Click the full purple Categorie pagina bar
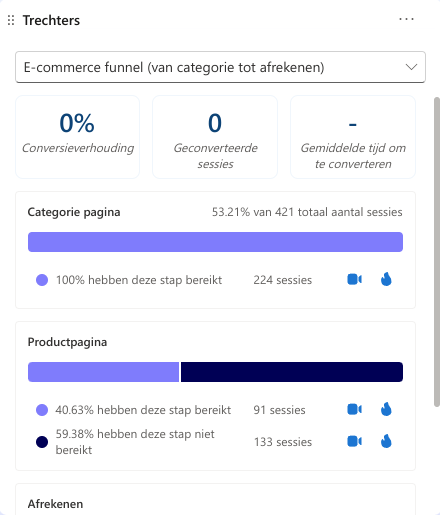Viewport: 440px width, 515px height. (x=215, y=242)
